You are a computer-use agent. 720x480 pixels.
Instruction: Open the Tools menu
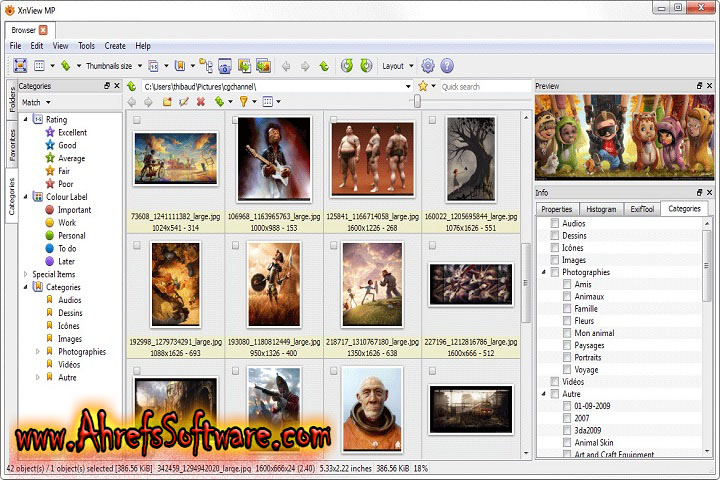(x=87, y=46)
